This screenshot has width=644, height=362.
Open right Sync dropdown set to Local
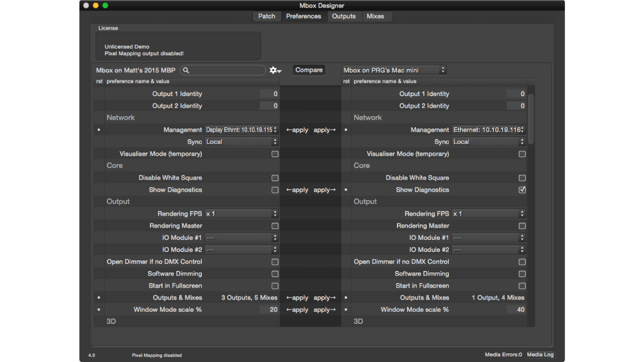point(488,142)
